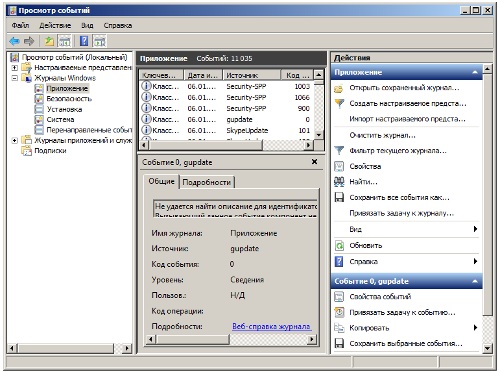
Task: Open the Вид menu in menu bar
Action: tap(87, 25)
